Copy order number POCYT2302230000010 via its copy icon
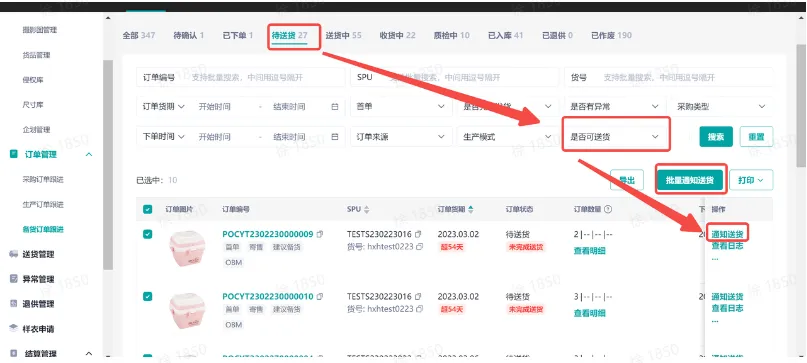Image resolution: width=807 pixels, height=363 pixels. click(320, 297)
